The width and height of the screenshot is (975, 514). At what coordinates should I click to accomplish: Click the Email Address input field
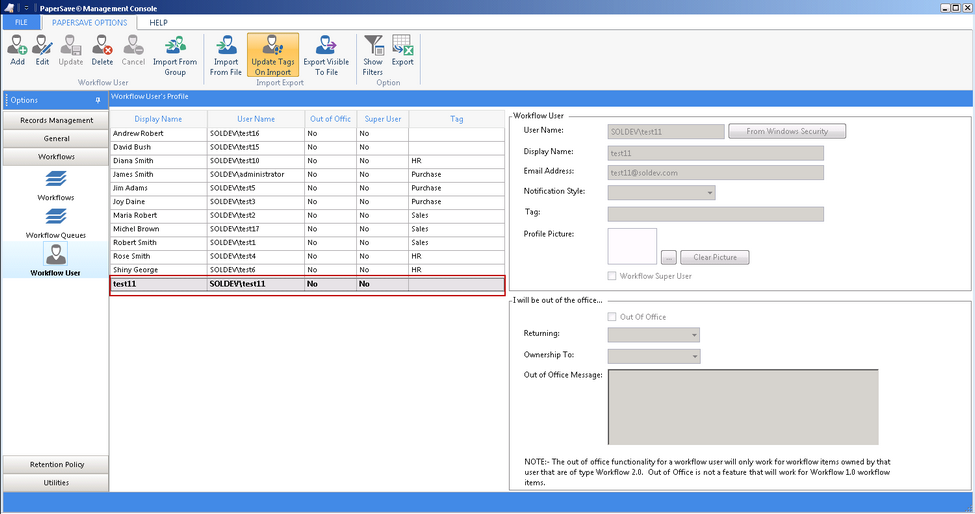coord(716,173)
